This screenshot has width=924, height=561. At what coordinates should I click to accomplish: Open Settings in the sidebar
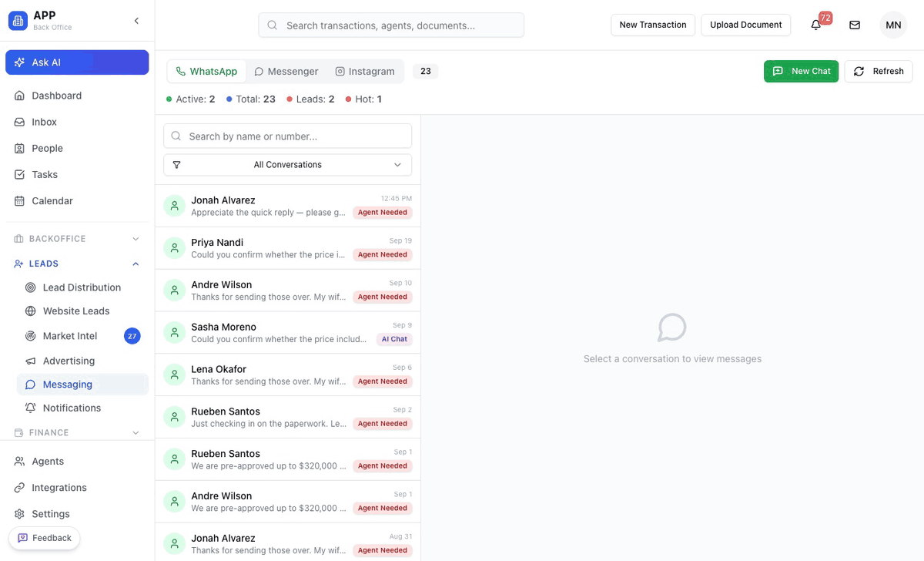click(x=77, y=513)
